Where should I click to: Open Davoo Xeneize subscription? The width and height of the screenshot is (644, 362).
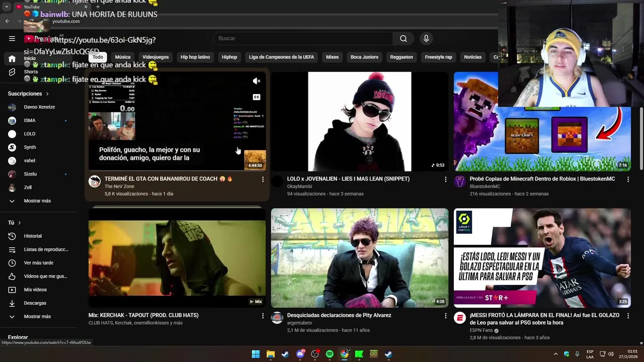click(39, 107)
